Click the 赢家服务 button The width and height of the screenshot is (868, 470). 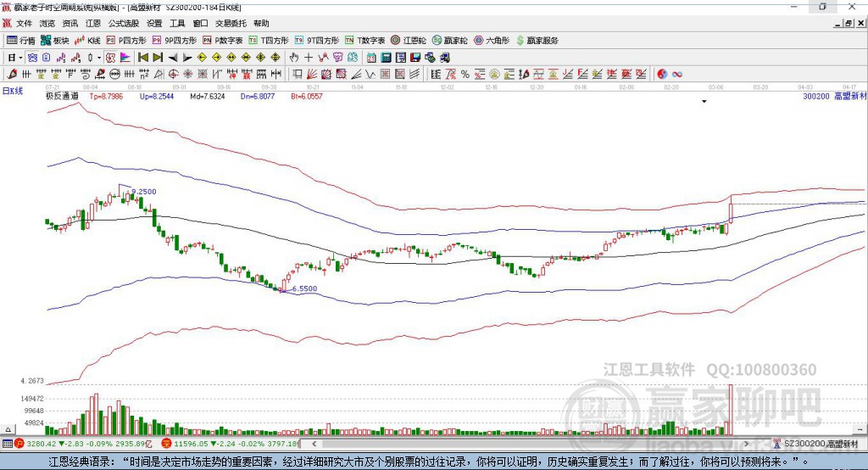coord(537,41)
